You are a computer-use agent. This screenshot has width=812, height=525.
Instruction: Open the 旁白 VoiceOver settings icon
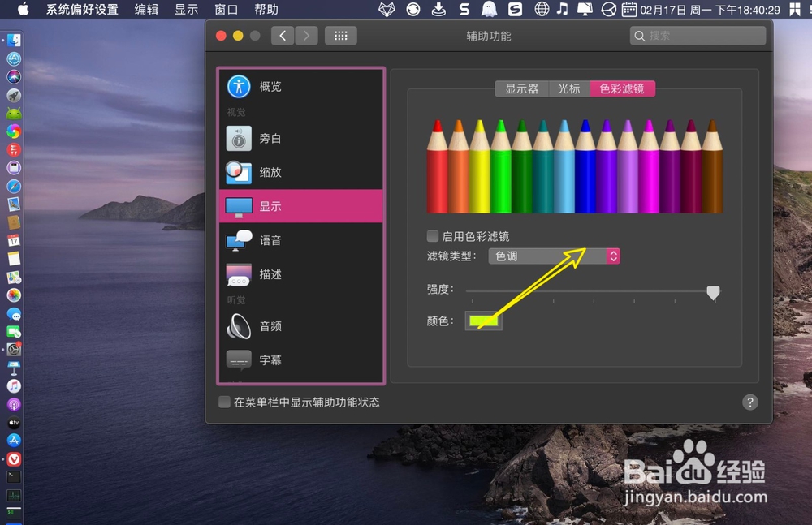pos(239,138)
